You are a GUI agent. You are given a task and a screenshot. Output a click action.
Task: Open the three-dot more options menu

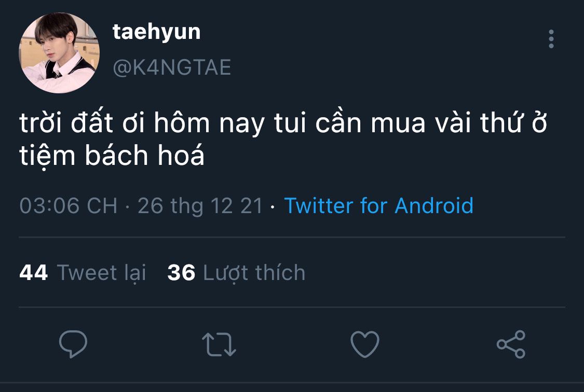pos(551,39)
